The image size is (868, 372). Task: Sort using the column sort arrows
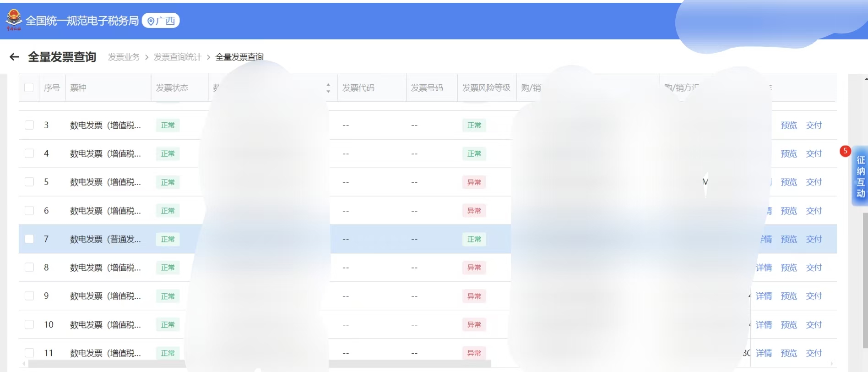[x=328, y=88]
